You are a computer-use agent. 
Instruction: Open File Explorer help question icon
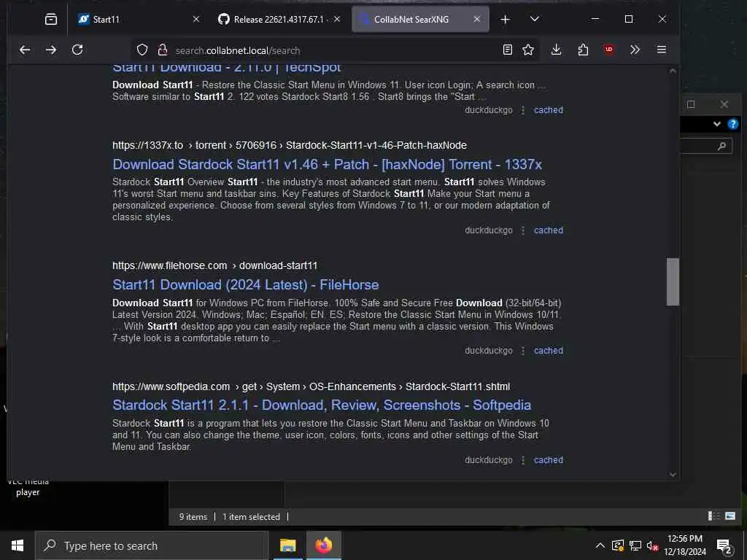click(732, 124)
